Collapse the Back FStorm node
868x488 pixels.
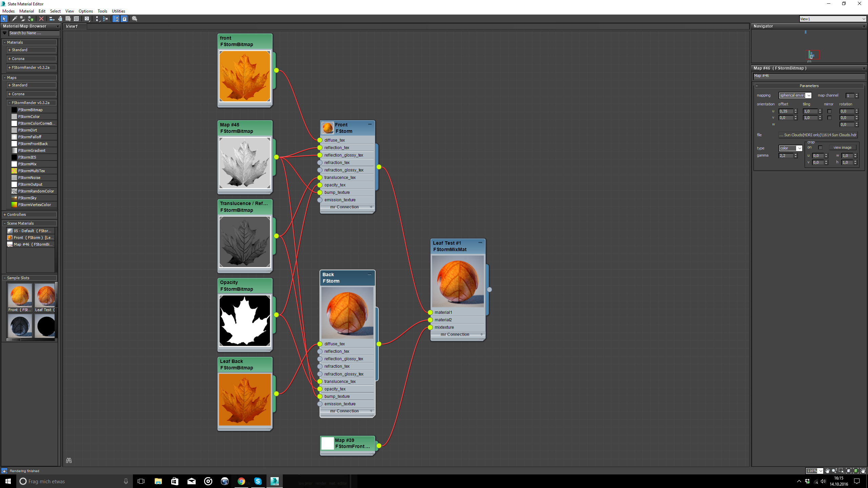click(x=370, y=274)
